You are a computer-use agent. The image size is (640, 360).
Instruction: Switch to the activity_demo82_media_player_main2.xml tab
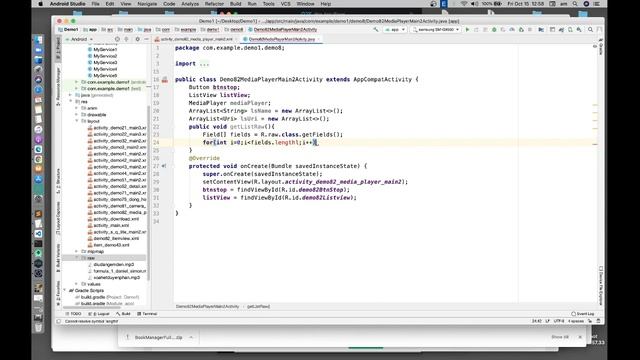tap(196, 39)
